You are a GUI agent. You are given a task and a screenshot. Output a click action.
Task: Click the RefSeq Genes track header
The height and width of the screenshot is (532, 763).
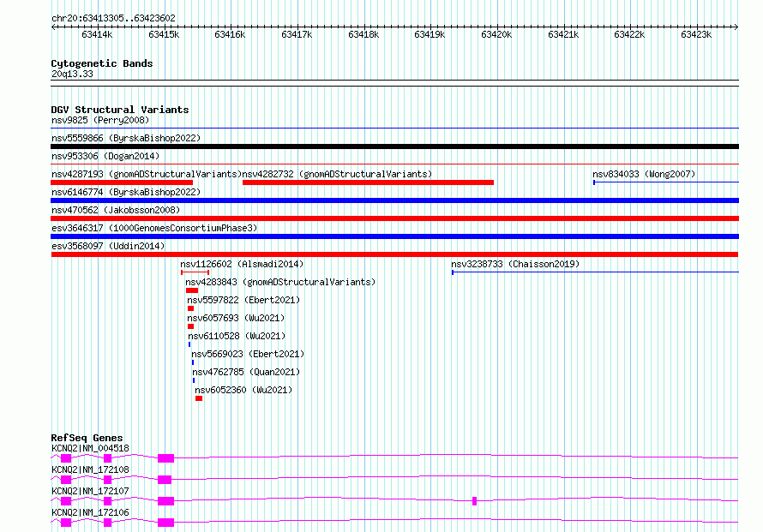pos(87,438)
